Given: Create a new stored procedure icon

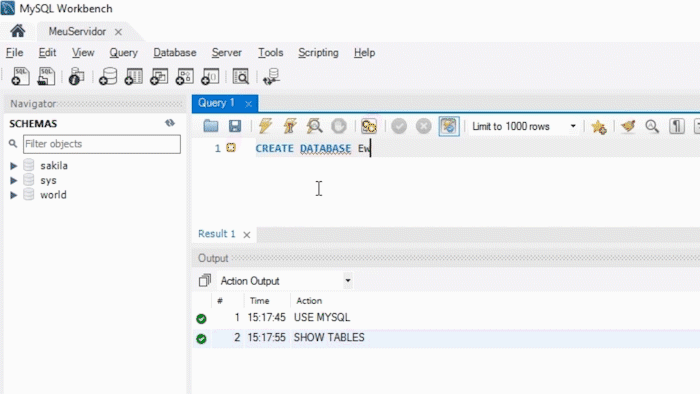Looking at the screenshot, I should click(184, 77).
